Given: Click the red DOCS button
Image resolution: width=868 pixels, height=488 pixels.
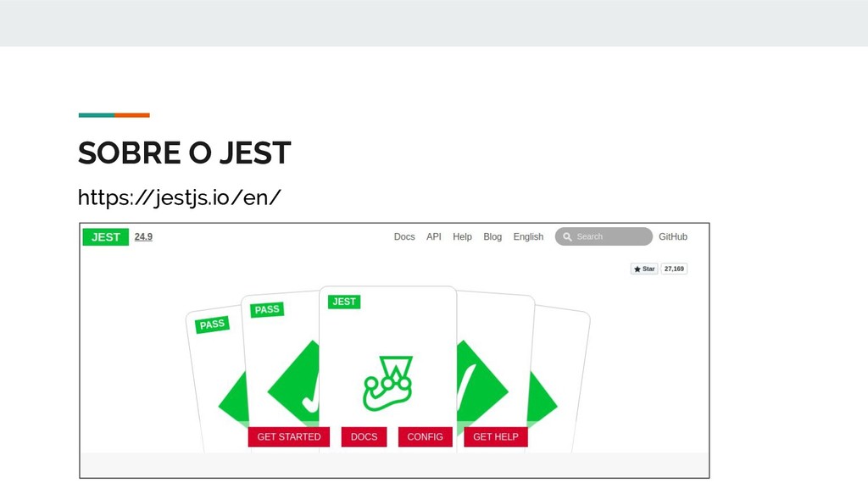Looking at the screenshot, I should click(x=364, y=436).
